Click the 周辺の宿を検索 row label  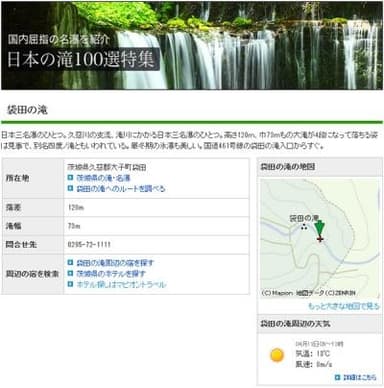click(x=32, y=274)
